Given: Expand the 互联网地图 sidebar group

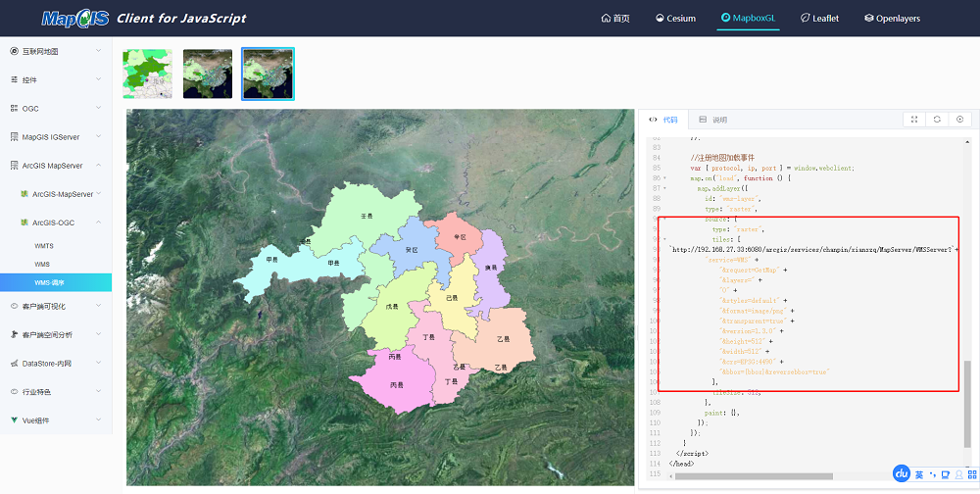Looking at the screenshot, I should pyautogui.click(x=56, y=51).
